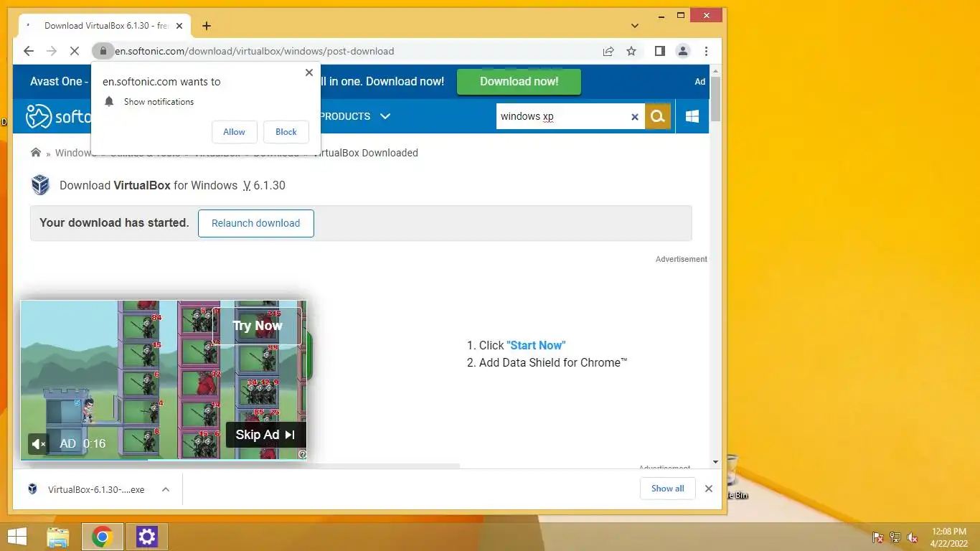The image size is (980, 551).
Task: Click the orange search magnifier button
Action: (x=658, y=116)
